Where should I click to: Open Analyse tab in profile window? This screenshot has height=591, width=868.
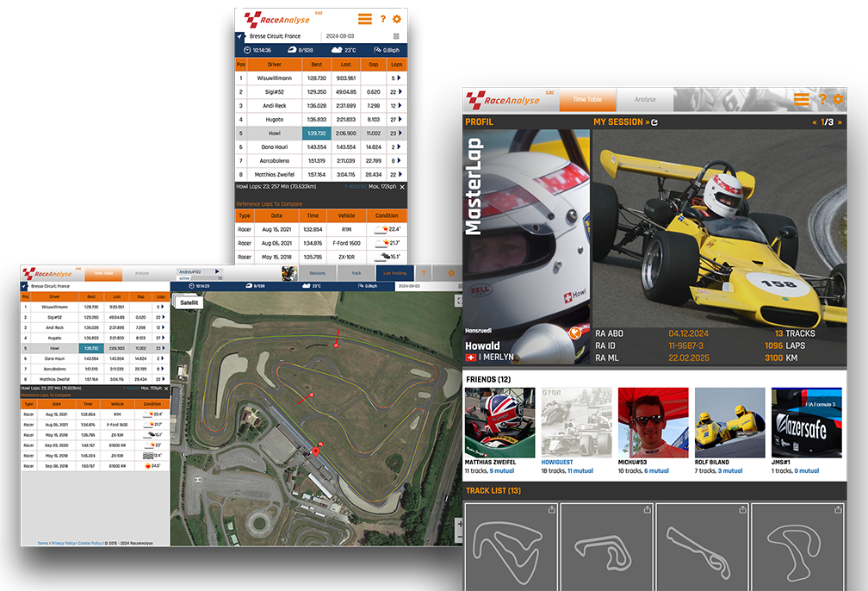tap(645, 100)
